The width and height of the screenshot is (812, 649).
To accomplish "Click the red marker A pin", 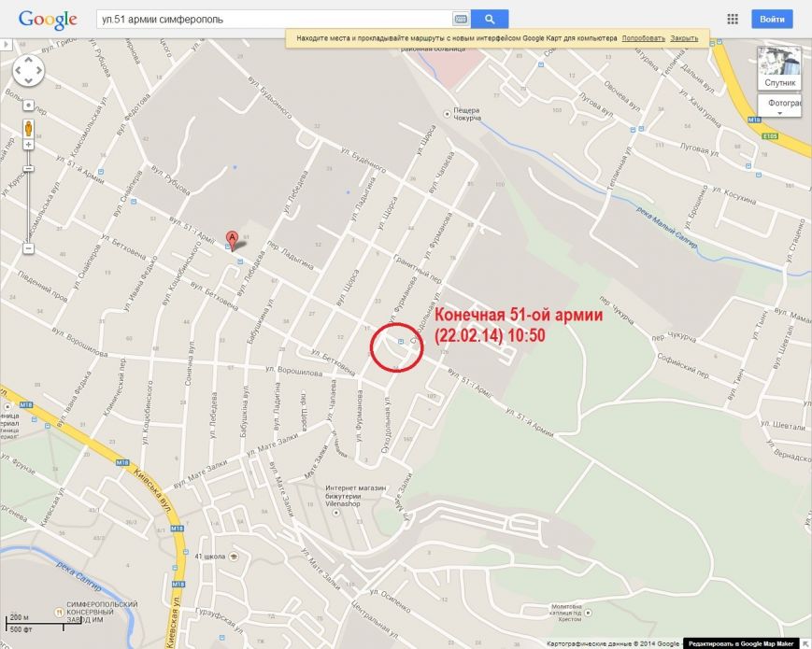I will (233, 240).
